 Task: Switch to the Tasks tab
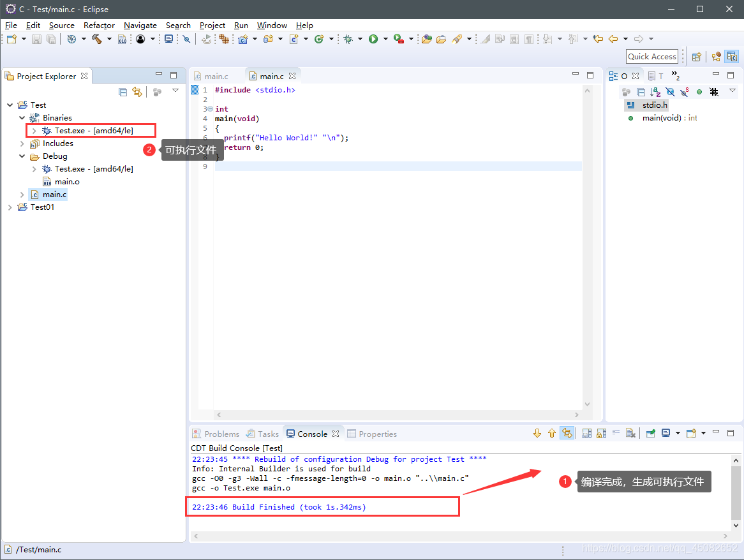(262, 434)
